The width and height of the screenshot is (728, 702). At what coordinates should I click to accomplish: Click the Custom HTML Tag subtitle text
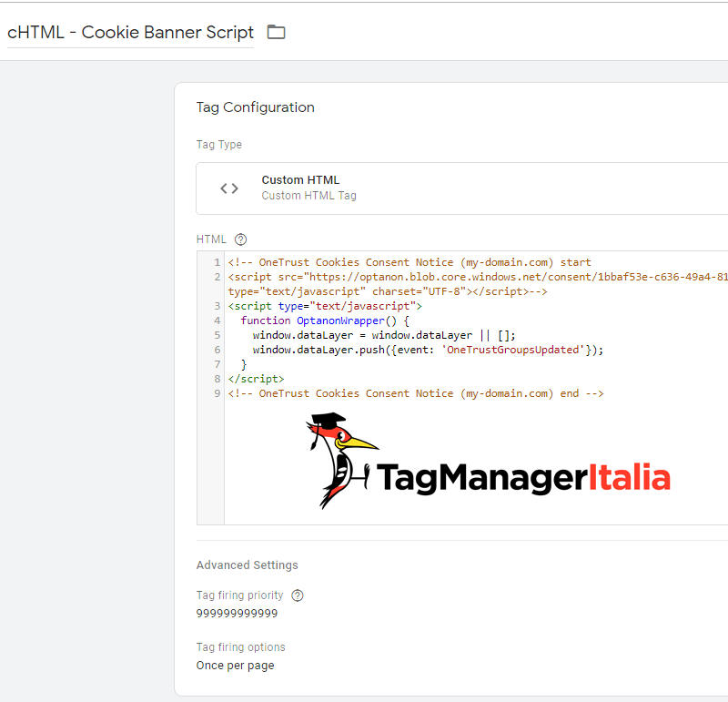click(308, 196)
